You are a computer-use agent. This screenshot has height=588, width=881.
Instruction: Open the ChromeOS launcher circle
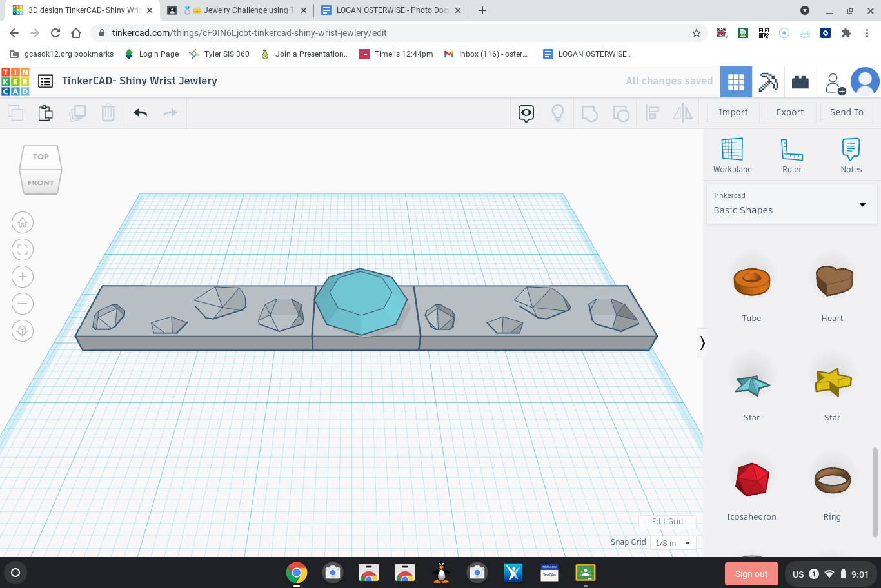click(x=15, y=573)
